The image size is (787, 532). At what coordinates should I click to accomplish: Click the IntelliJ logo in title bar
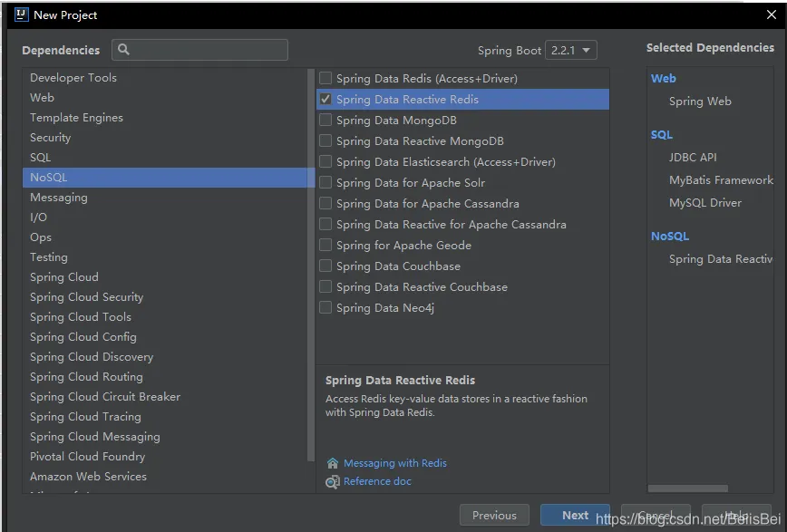tap(21, 15)
